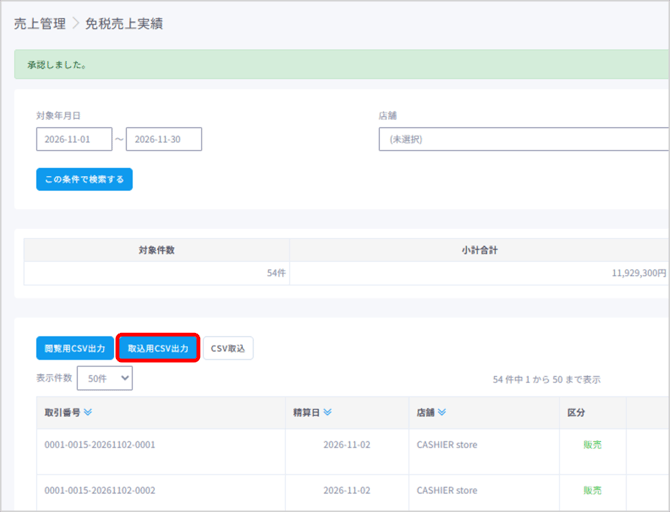Click the 小計合計 header cell
Image resolution: width=670 pixels, height=512 pixels.
pos(479,250)
